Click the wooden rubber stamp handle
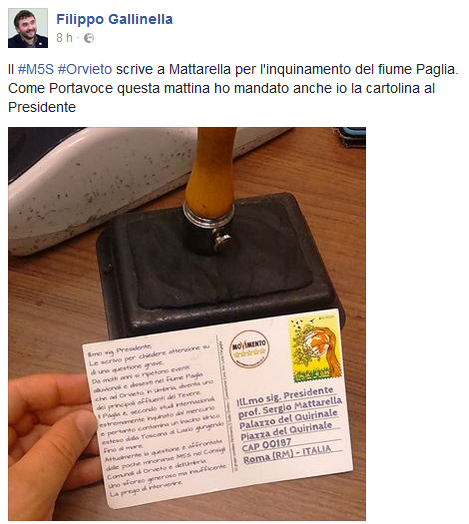This screenshot has height=524, width=469. point(210,169)
